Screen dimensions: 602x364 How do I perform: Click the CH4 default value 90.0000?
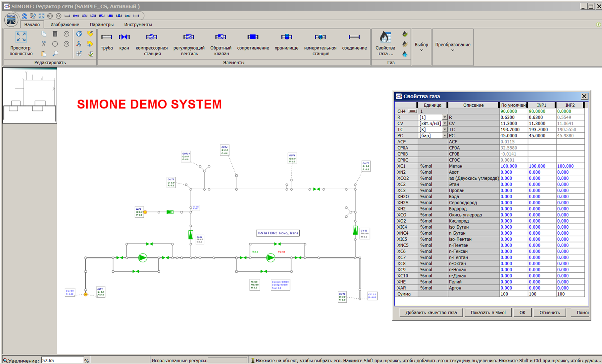[x=513, y=111]
